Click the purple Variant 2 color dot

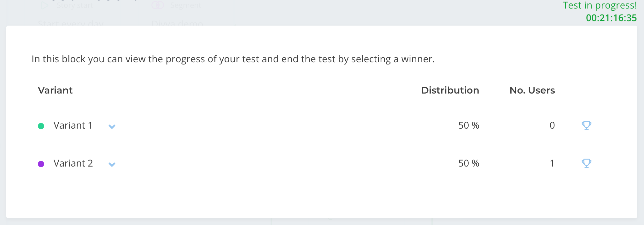click(41, 164)
